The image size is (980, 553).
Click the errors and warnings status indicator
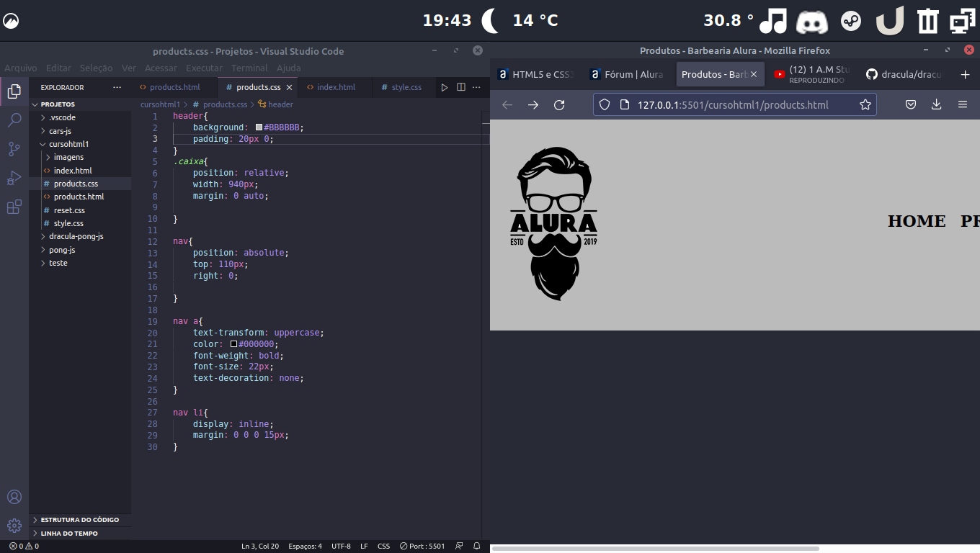24,546
